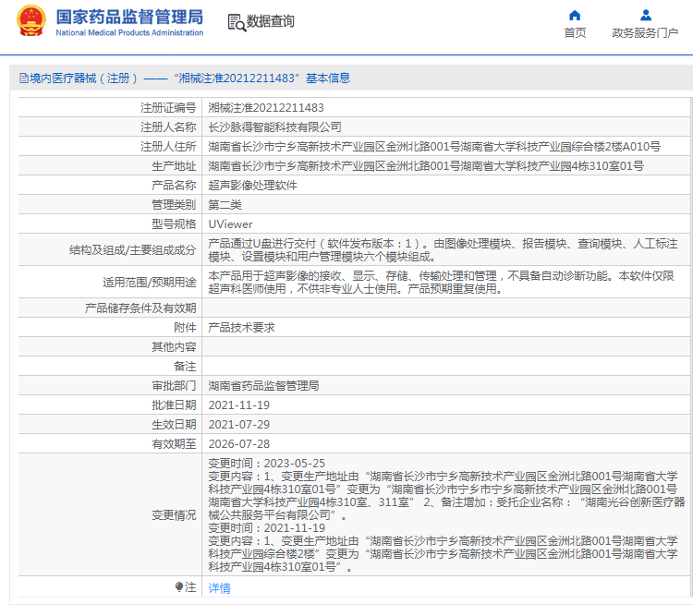The width and height of the screenshot is (693, 616).
Task: Click the 产品名称 row label
Action: click(174, 186)
